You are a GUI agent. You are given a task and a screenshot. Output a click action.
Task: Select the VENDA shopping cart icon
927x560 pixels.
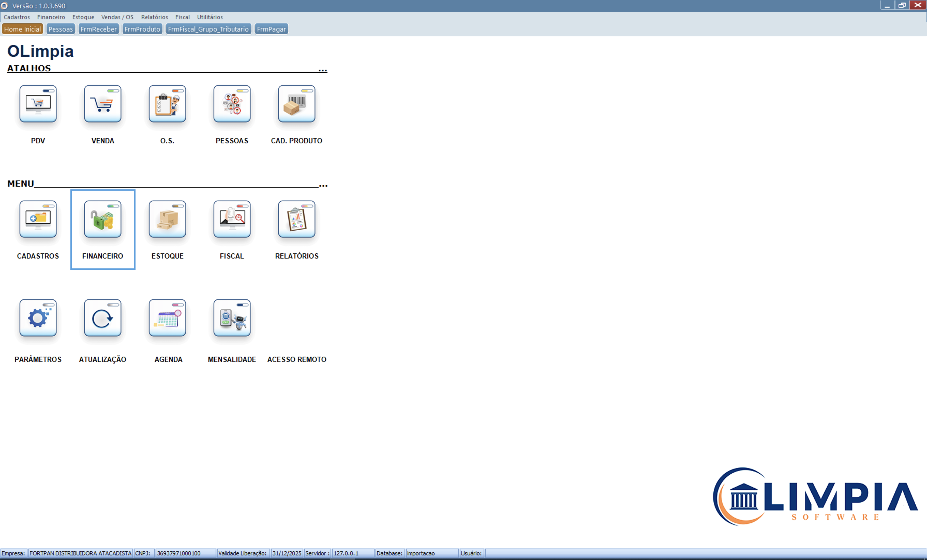(102, 104)
